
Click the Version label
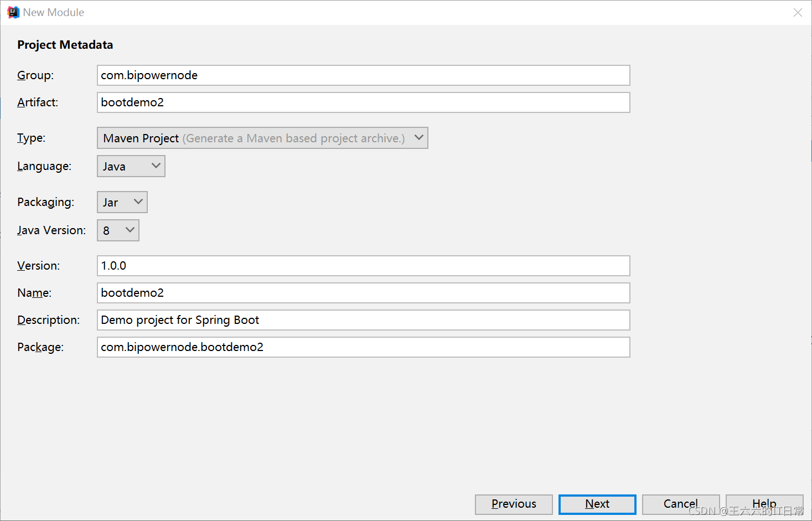38,266
